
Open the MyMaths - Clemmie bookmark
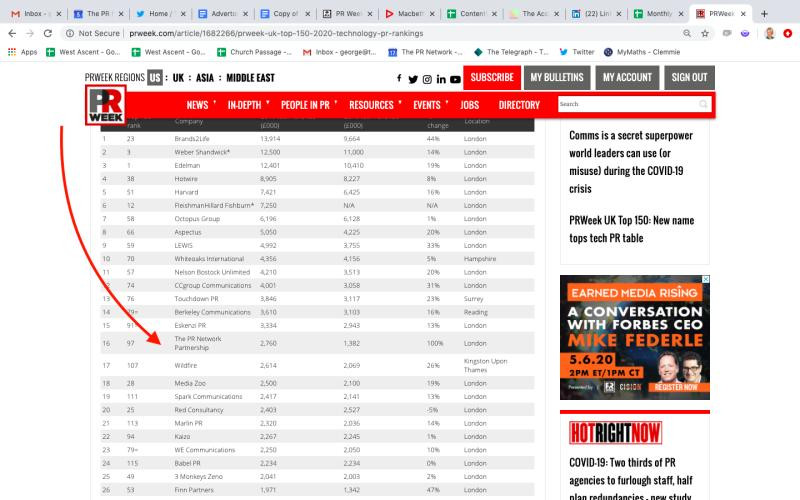pos(642,52)
